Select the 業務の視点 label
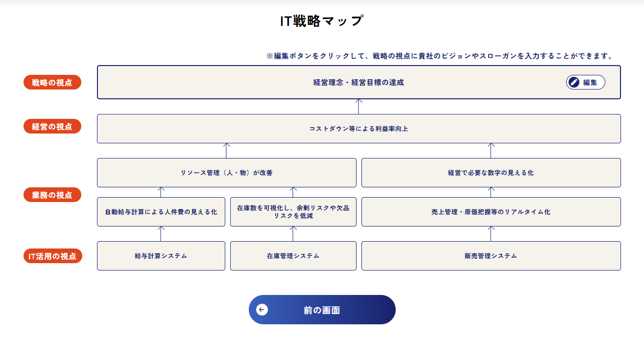The image size is (644, 361). pos(52,195)
